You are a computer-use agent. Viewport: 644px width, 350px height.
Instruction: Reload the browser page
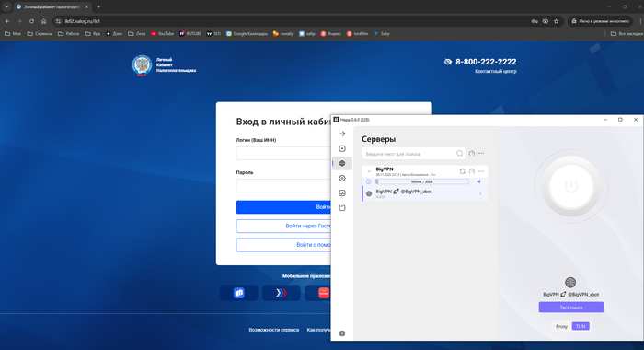coord(31,21)
